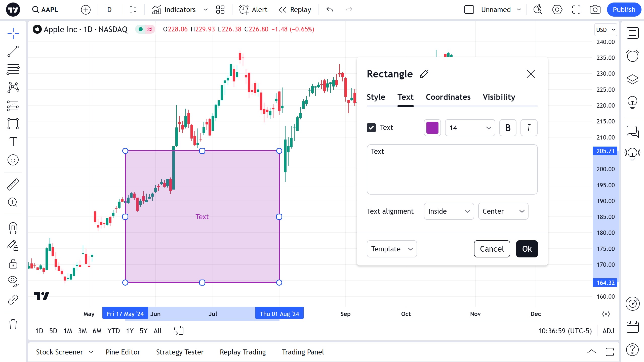The height and width of the screenshot is (362, 644).
Task: Open the Inside vertical alignment dropdown
Action: (x=449, y=211)
